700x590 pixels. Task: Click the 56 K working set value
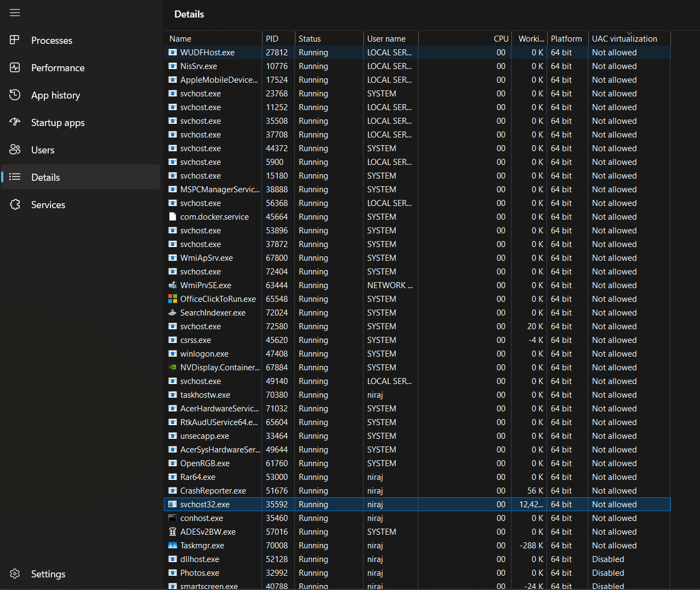pos(536,491)
